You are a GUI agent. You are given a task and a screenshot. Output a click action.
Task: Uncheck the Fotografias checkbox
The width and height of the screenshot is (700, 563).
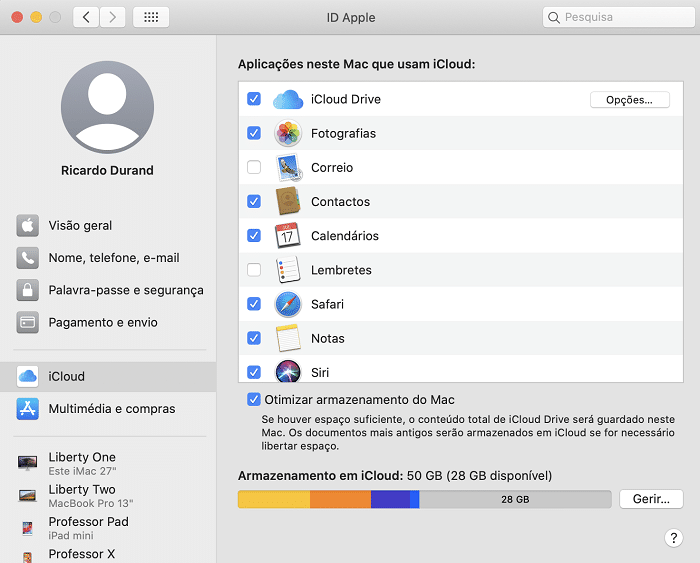[254, 133]
